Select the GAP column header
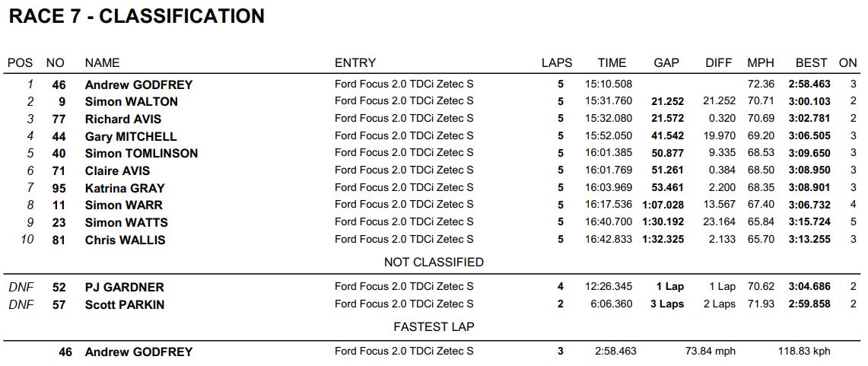This screenshot has width=868, height=366. (666, 63)
